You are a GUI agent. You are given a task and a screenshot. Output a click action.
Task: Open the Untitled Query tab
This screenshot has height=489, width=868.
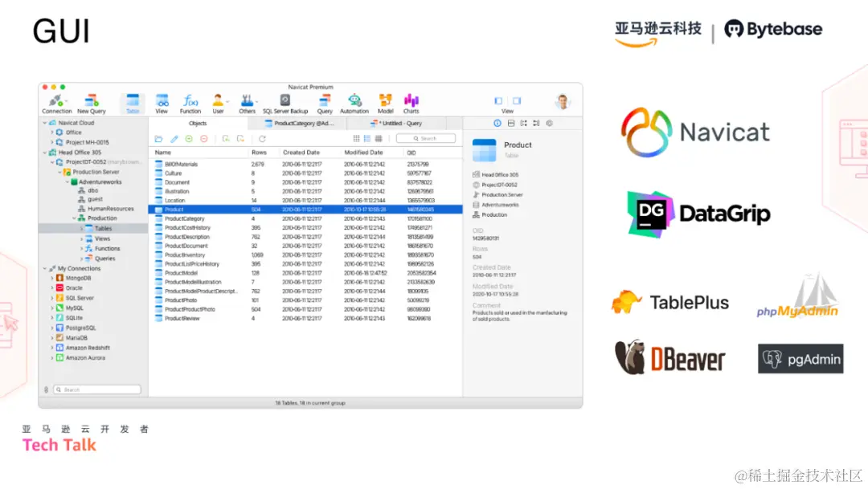[x=400, y=123]
